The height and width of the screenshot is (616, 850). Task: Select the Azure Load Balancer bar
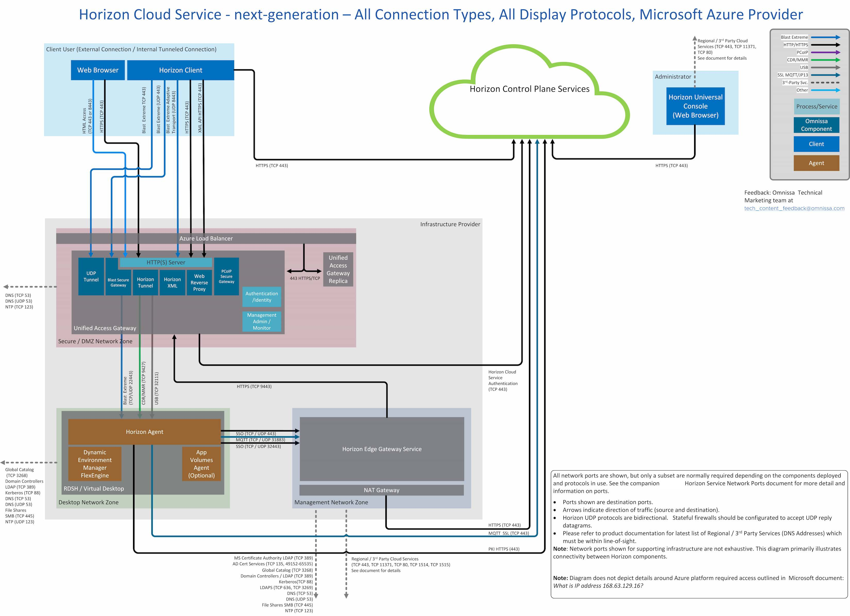click(206, 238)
